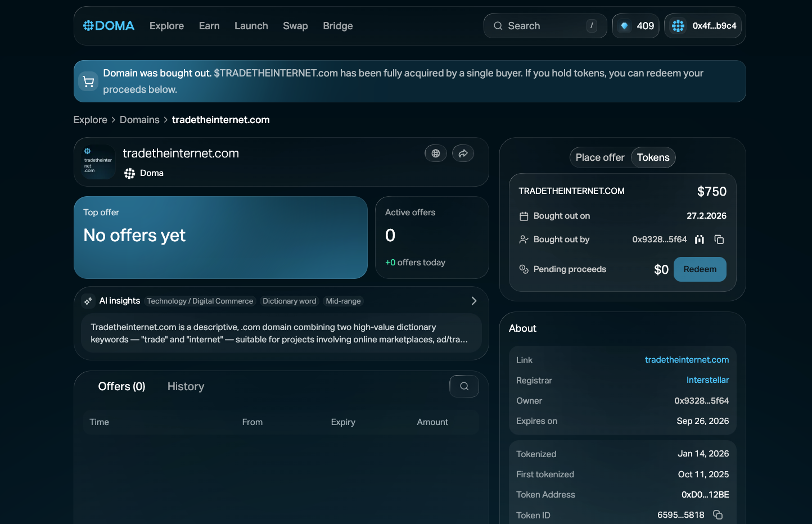Click the Interstellar registrar link

[707, 380]
